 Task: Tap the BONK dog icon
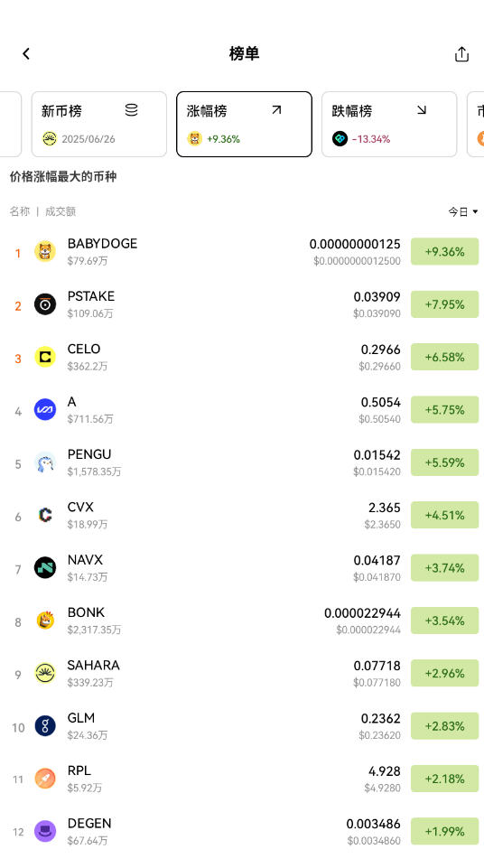(45, 621)
